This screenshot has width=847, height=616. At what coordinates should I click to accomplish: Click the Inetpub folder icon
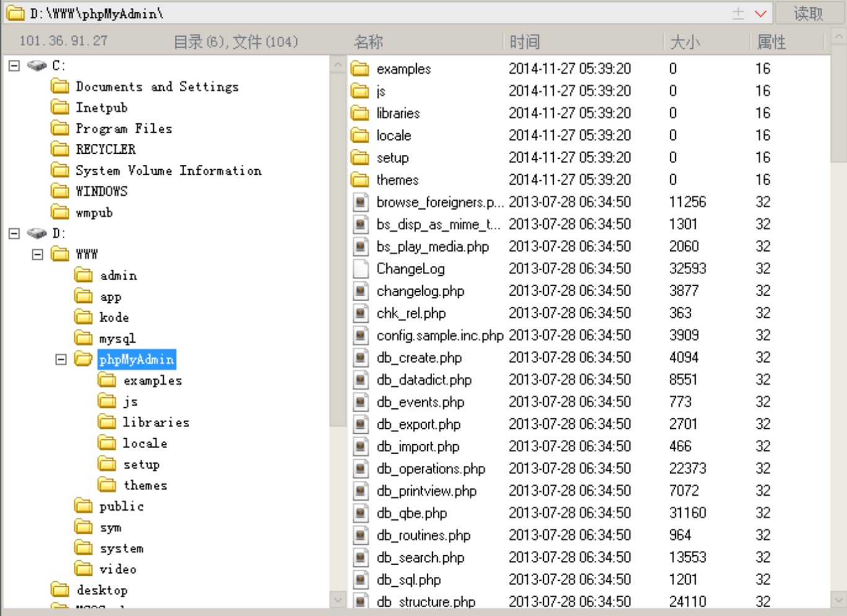tap(60, 108)
